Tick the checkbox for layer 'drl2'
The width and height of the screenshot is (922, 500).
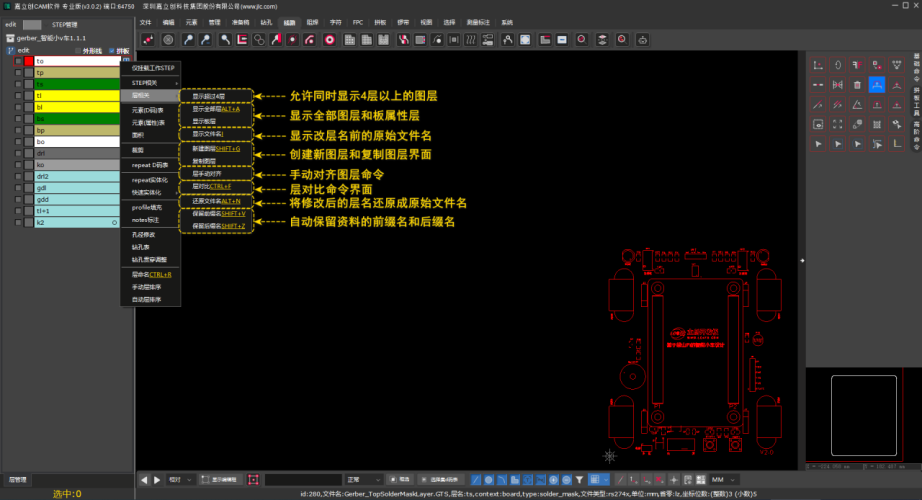click(18, 176)
